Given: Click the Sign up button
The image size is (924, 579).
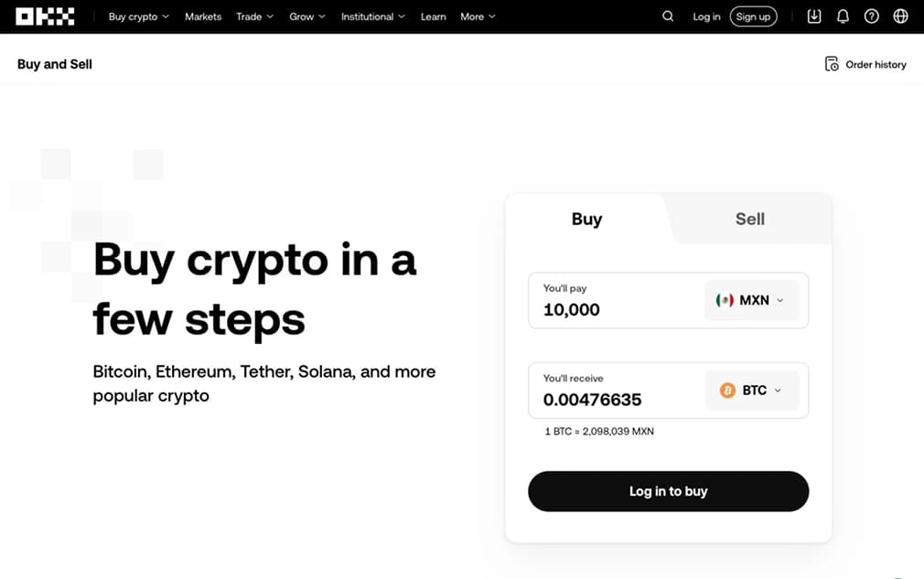Looking at the screenshot, I should click(753, 16).
